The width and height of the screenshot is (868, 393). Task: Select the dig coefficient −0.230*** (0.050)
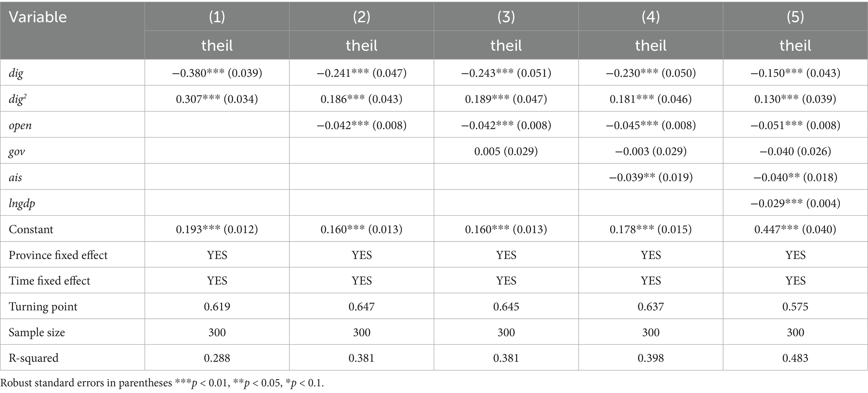(x=651, y=73)
